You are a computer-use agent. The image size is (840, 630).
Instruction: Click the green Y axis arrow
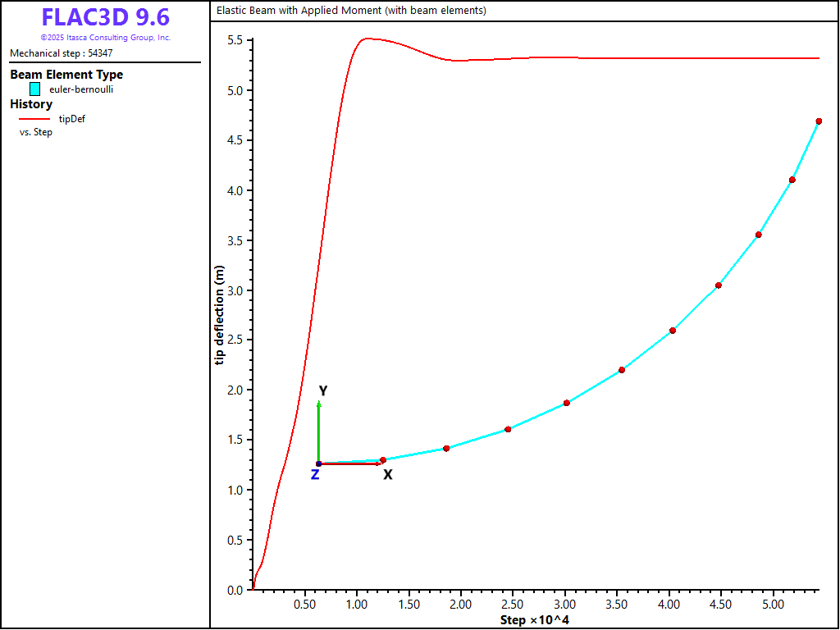tap(319, 431)
